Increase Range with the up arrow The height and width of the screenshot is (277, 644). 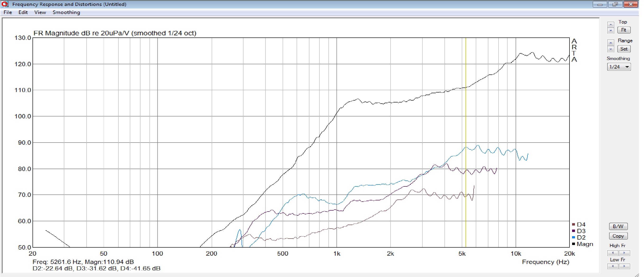(x=611, y=43)
